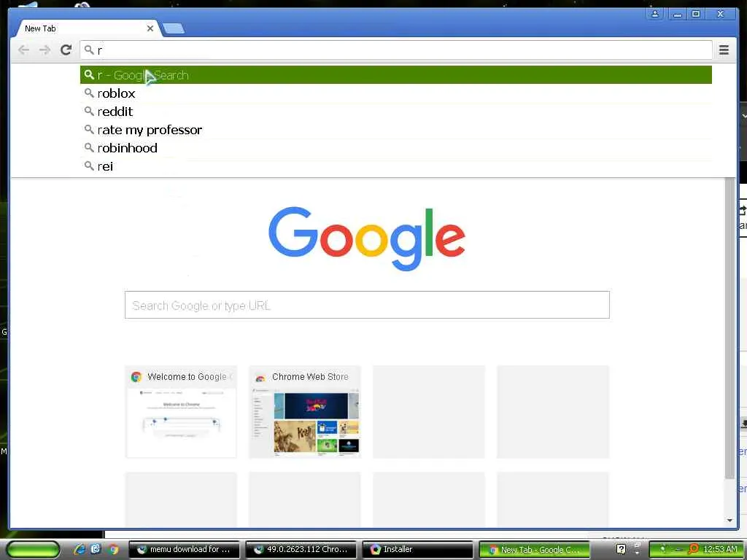Click in the address bar showing 'r'
Image resolution: width=747 pixels, height=560 pixels.
396,50
